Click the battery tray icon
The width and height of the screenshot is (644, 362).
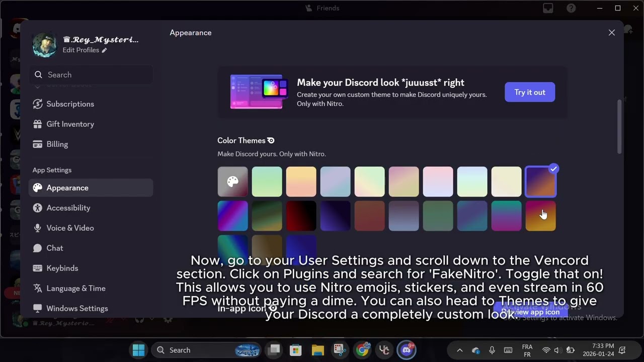[571, 350]
